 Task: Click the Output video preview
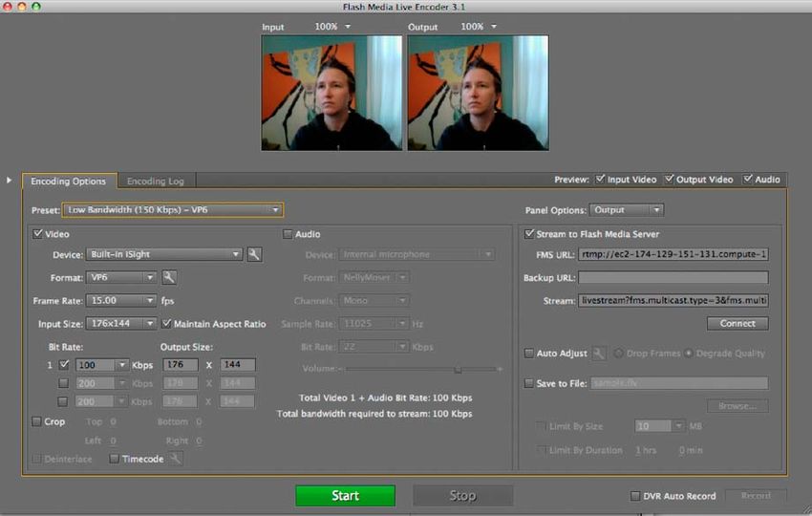tap(478, 93)
